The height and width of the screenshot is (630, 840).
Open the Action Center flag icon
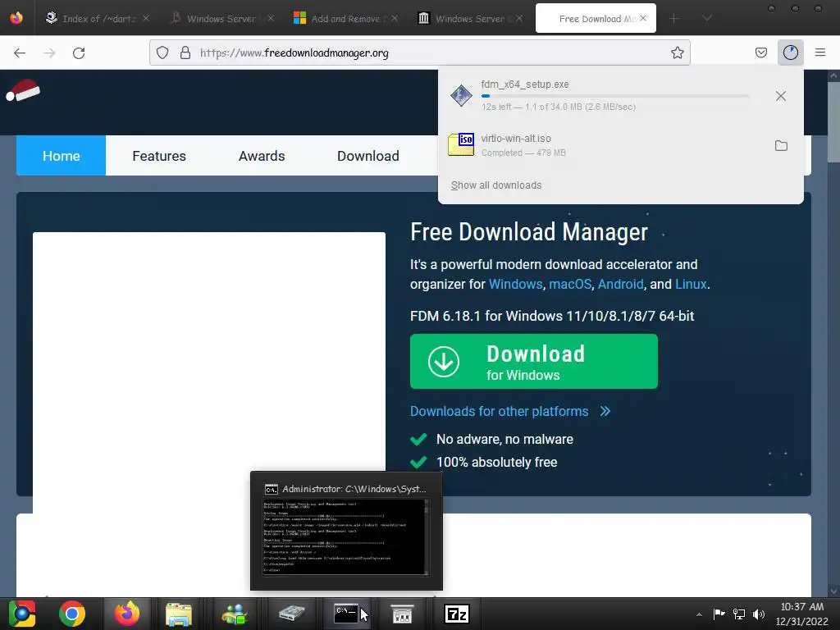(719, 614)
